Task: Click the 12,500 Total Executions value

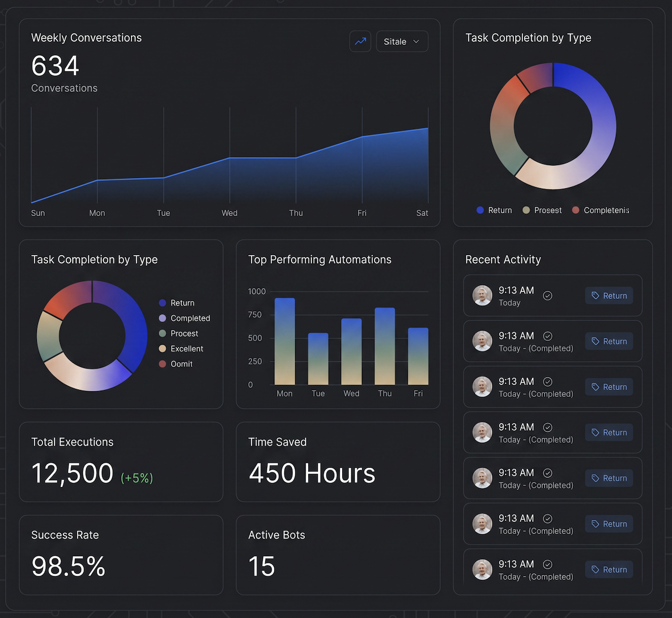Action: (x=73, y=473)
